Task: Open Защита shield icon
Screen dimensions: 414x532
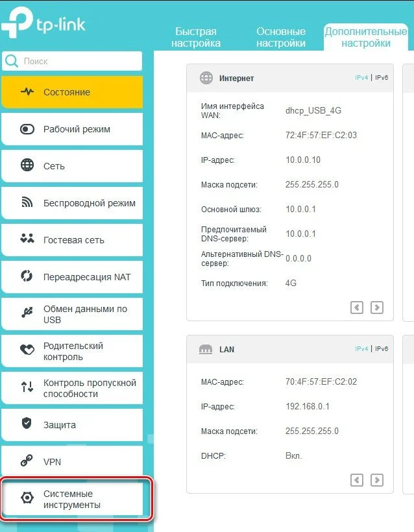Action: click(27, 424)
